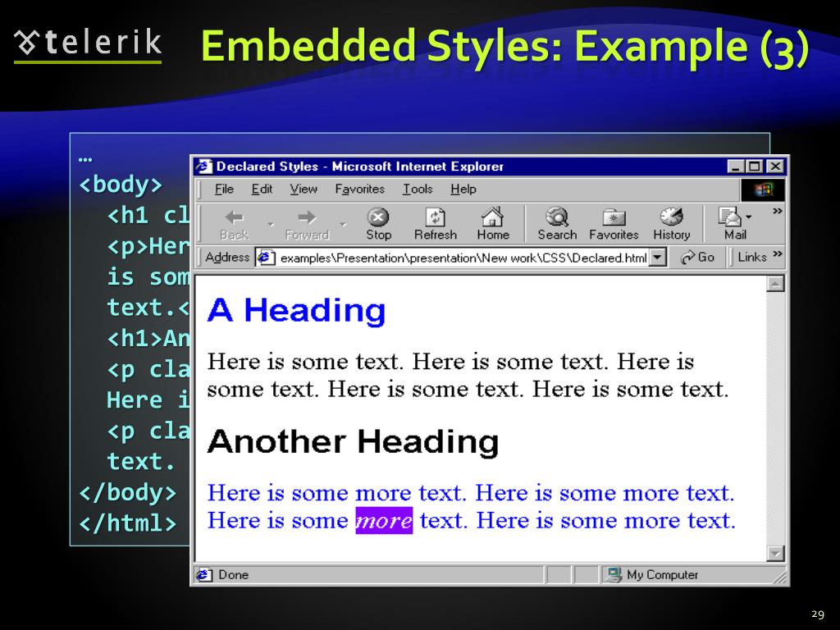Click the Forward arrow toolbar icon

click(306, 218)
